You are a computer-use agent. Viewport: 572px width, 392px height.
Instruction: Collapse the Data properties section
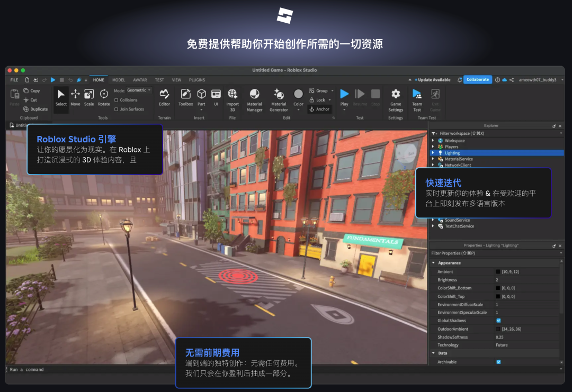[433, 353]
